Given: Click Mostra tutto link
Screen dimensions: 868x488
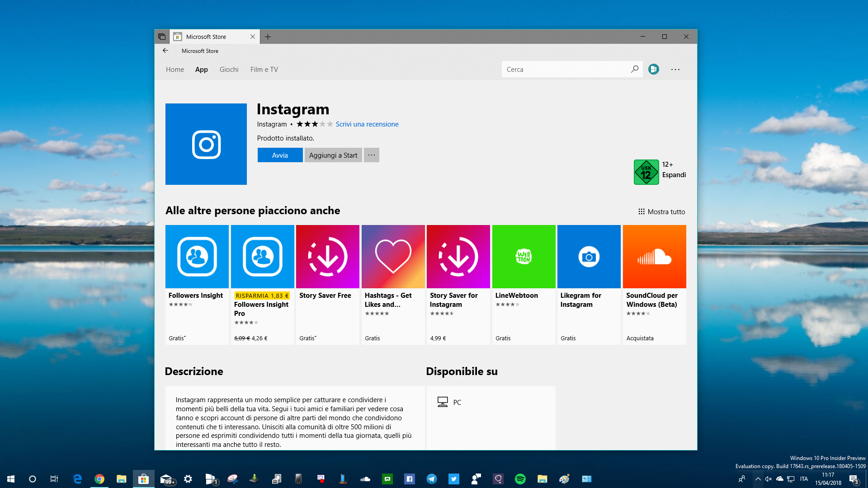Looking at the screenshot, I should point(661,211).
